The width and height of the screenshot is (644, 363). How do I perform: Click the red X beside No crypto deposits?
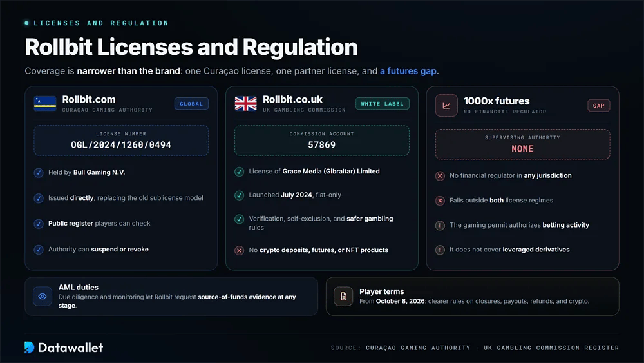pos(239,250)
